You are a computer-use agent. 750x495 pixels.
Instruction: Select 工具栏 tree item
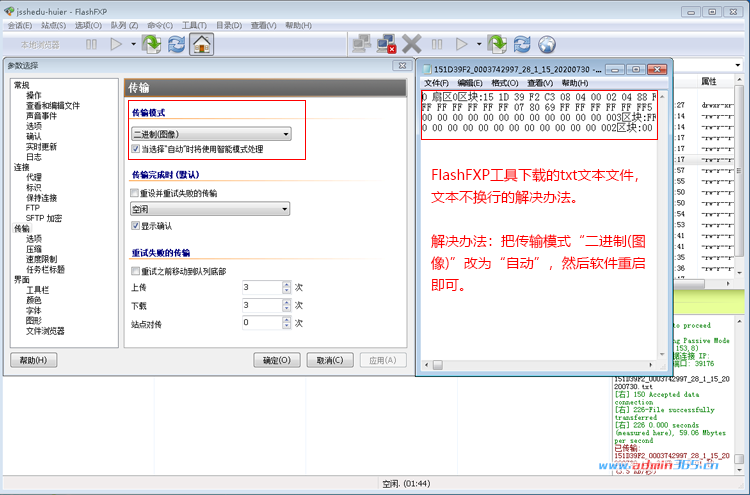pos(37,290)
